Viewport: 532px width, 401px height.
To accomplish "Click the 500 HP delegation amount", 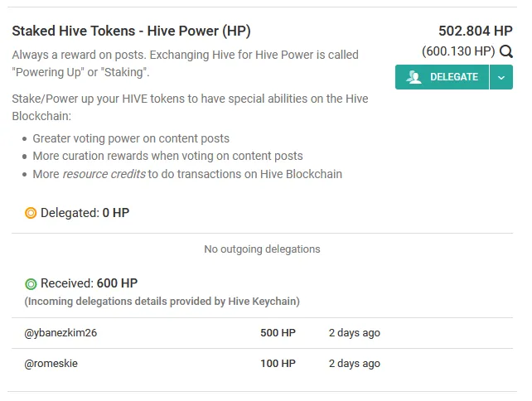I will coord(278,333).
